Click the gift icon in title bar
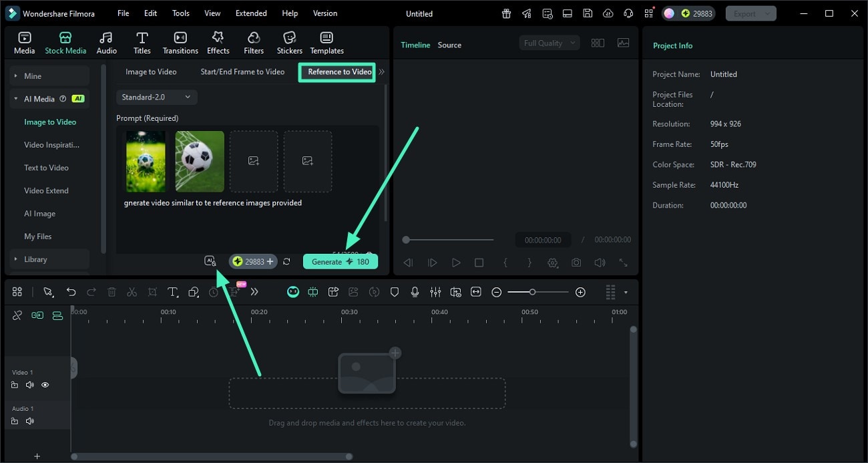 coord(507,13)
